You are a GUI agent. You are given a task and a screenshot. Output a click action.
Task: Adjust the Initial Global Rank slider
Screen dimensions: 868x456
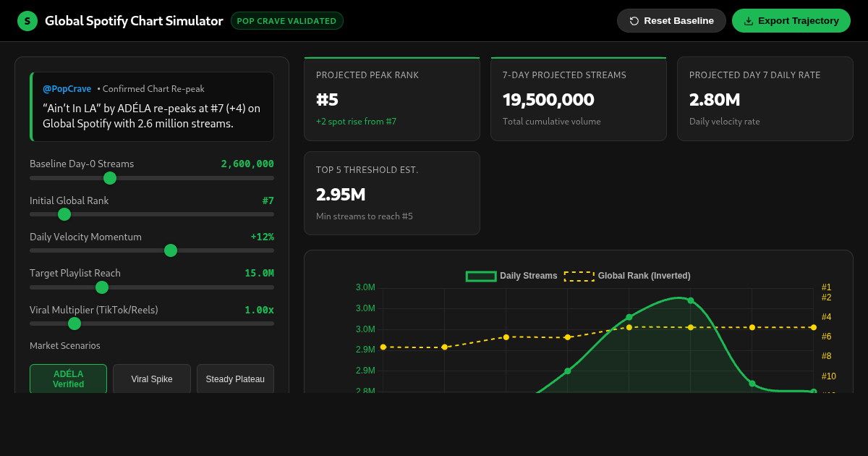152,214
